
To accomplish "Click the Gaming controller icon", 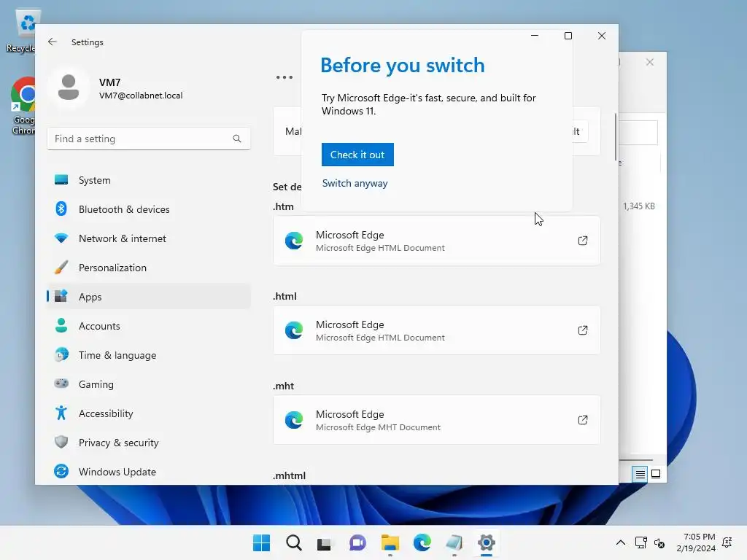I will click(x=61, y=384).
